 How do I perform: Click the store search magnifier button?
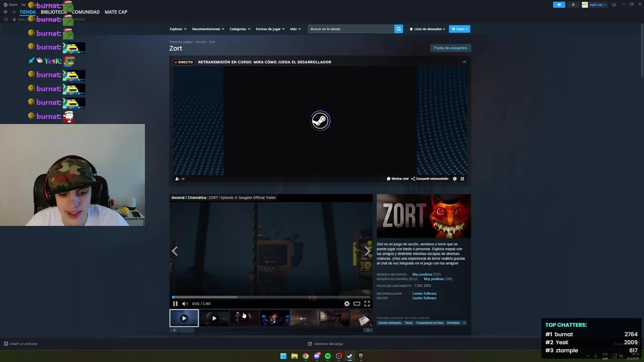click(398, 29)
